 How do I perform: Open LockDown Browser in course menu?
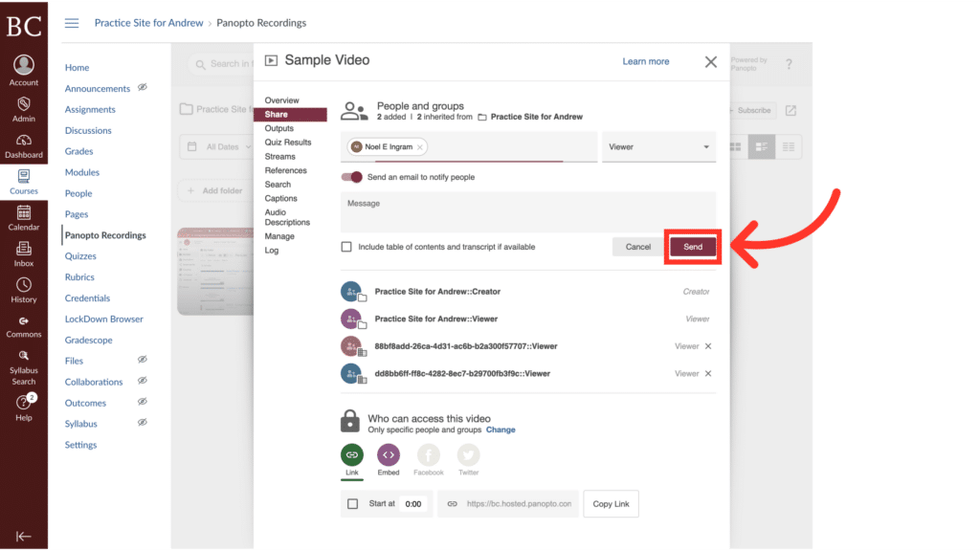point(103,319)
